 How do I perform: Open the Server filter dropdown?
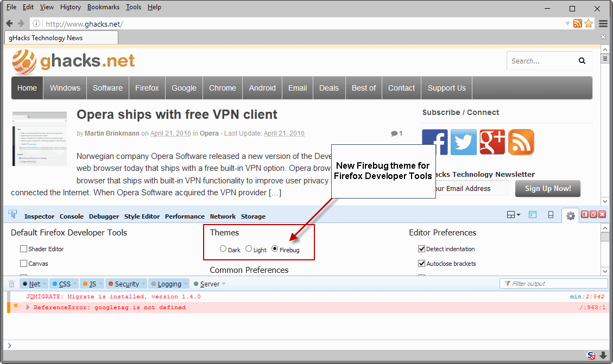(223, 283)
